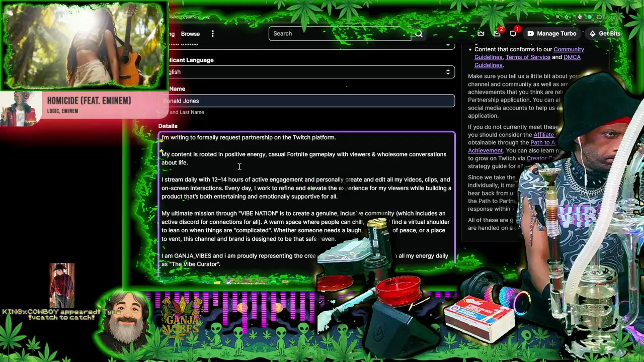Open the notifications inbox
The width and height of the screenshot is (644, 362).
click(x=497, y=34)
